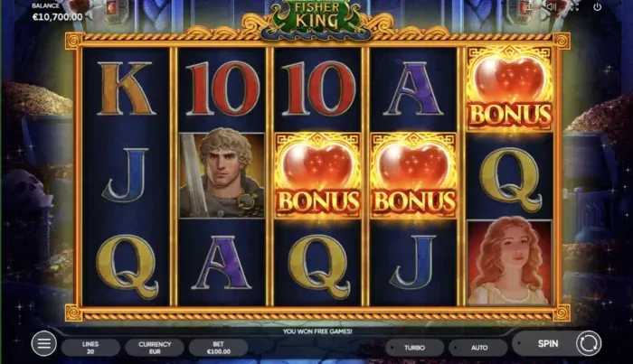633x364 pixels.
Task: Open the Bet €100.00 selector
Action: coord(219,348)
